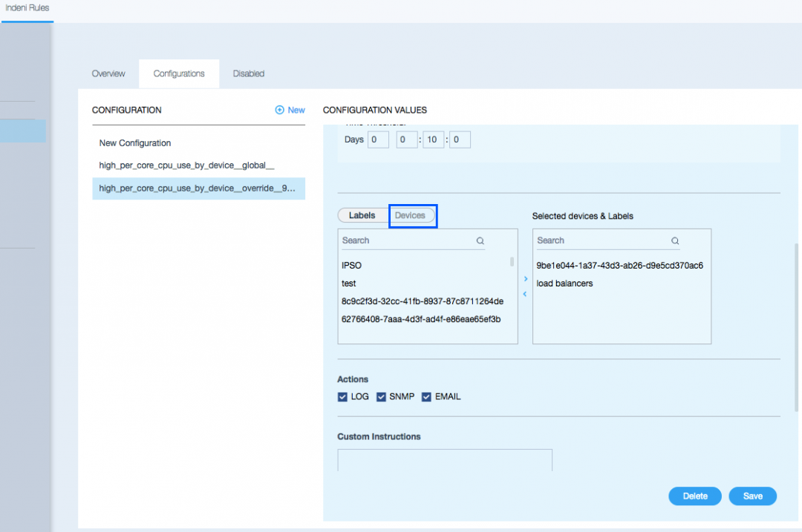Open the Overview tab
The width and height of the screenshot is (802, 532).
[108, 73]
